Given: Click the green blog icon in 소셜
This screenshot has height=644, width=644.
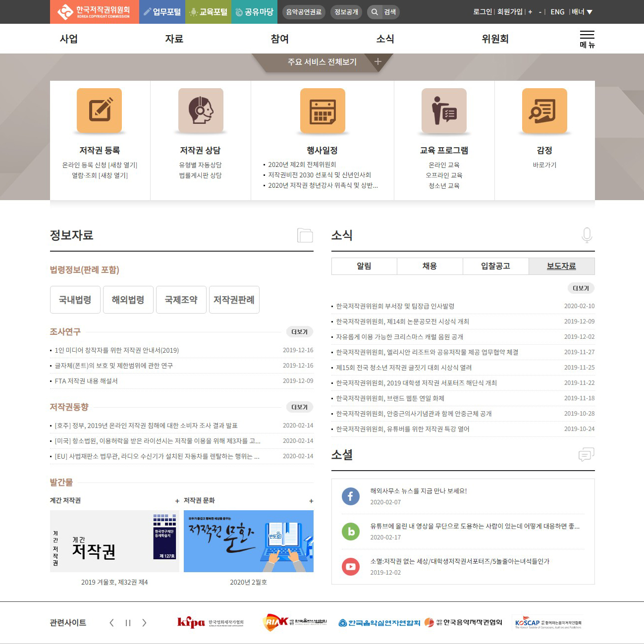Looking at the screenshot, I should pyautogui.click(x=351, y=532).
